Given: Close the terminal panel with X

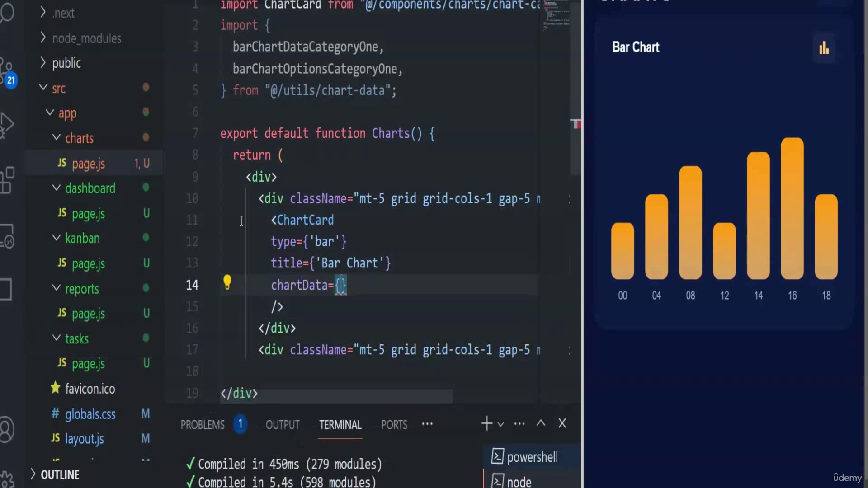Looking at the screenshot, I should point(562,423).
